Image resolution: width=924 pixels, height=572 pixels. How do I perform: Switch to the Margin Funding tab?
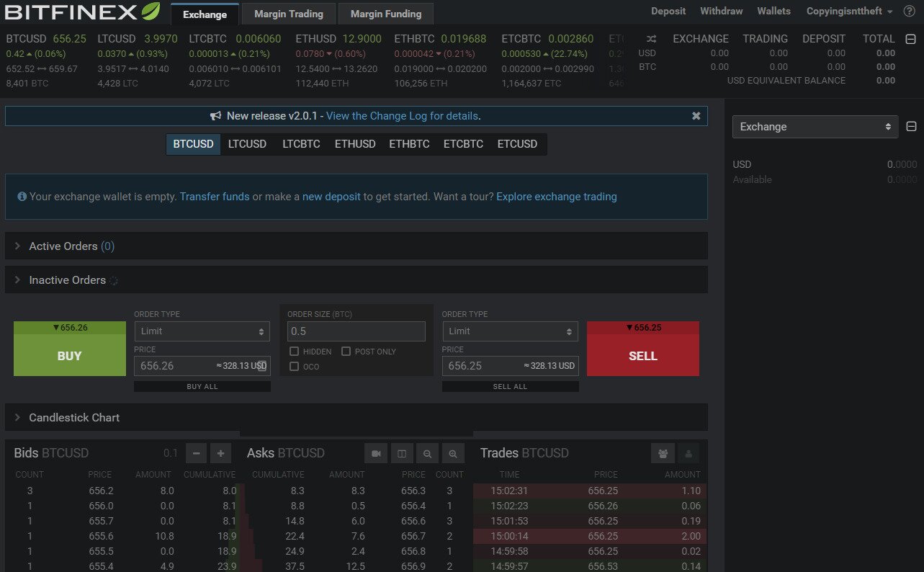click(386, 14)
